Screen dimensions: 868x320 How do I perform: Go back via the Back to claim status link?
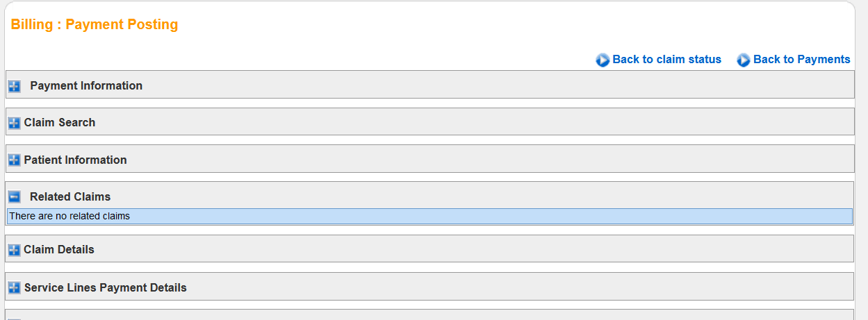click(x=666, y=60)
